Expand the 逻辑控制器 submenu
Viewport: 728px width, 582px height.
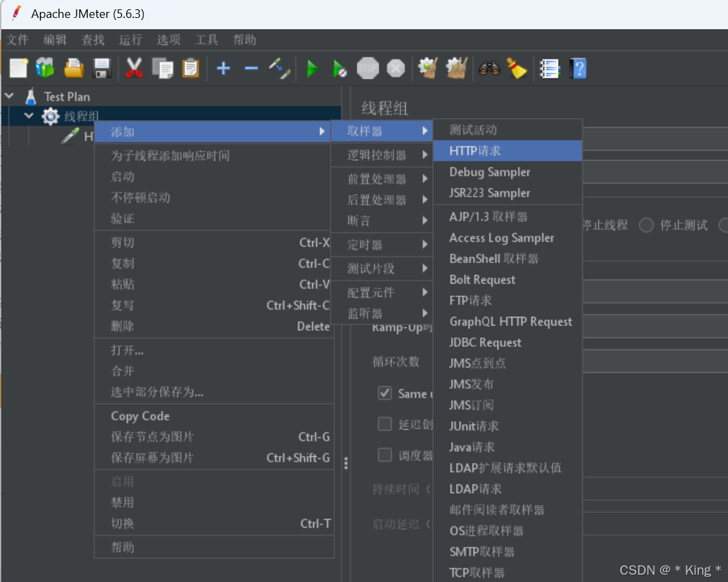click(x=382, y=155)
